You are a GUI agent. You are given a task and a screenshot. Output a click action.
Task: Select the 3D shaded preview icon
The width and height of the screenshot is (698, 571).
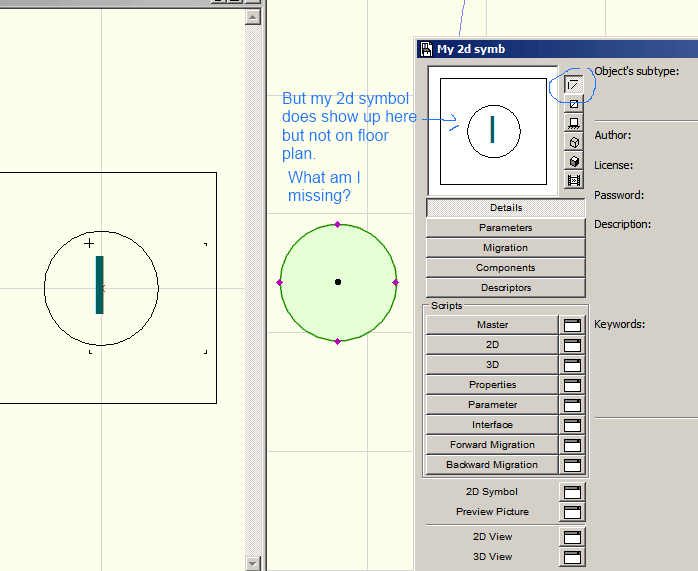click(x=573, y=162)
